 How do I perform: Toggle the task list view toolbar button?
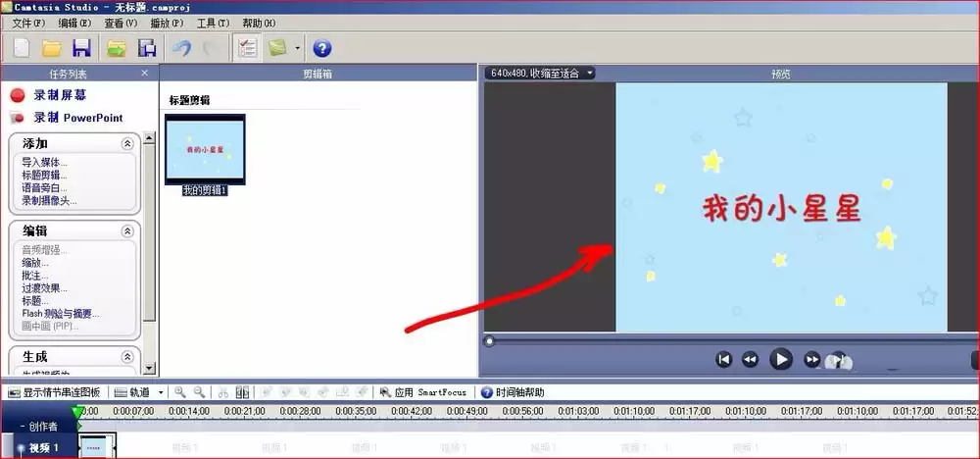click(247, 48)
